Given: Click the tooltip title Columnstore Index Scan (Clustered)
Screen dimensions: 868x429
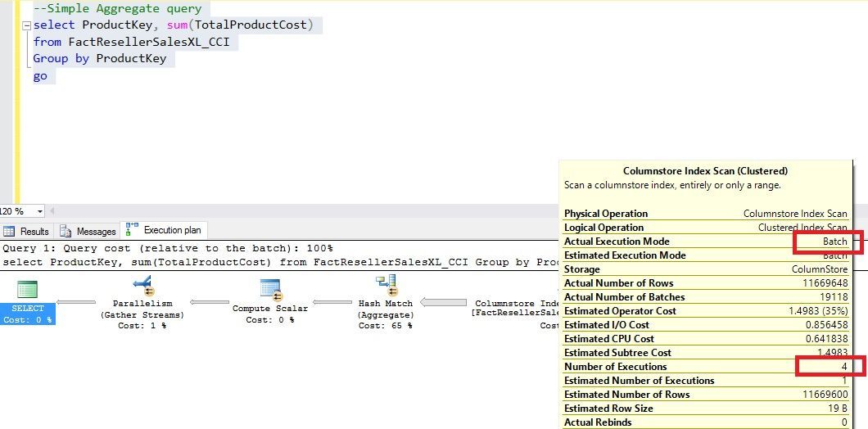Looking at the screenshot, I should [x=705, y=171].
